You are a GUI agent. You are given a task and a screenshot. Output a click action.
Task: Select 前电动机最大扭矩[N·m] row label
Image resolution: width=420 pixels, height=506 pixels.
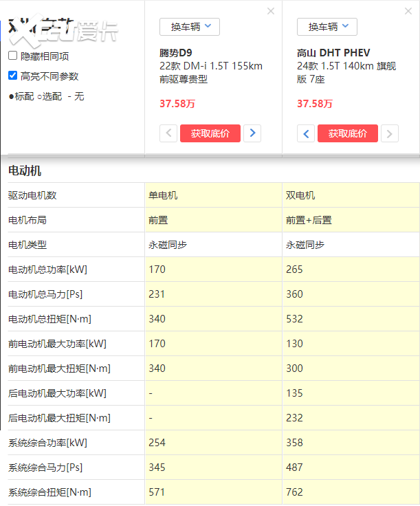[x=59, y=368]
